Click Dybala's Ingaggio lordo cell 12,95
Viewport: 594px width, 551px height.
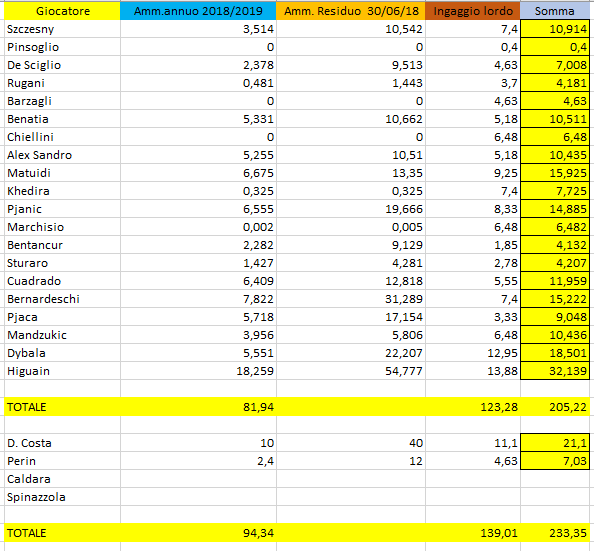click(x=473, y=353)
